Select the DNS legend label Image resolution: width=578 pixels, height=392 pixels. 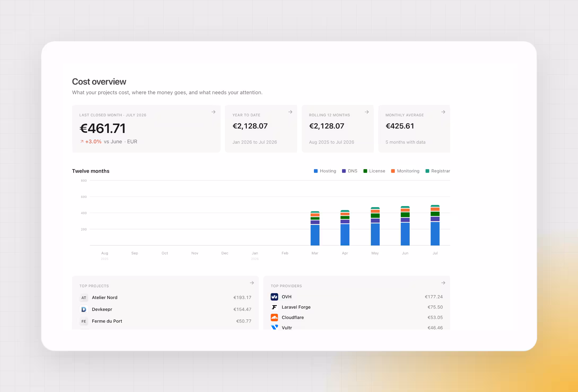353,171
